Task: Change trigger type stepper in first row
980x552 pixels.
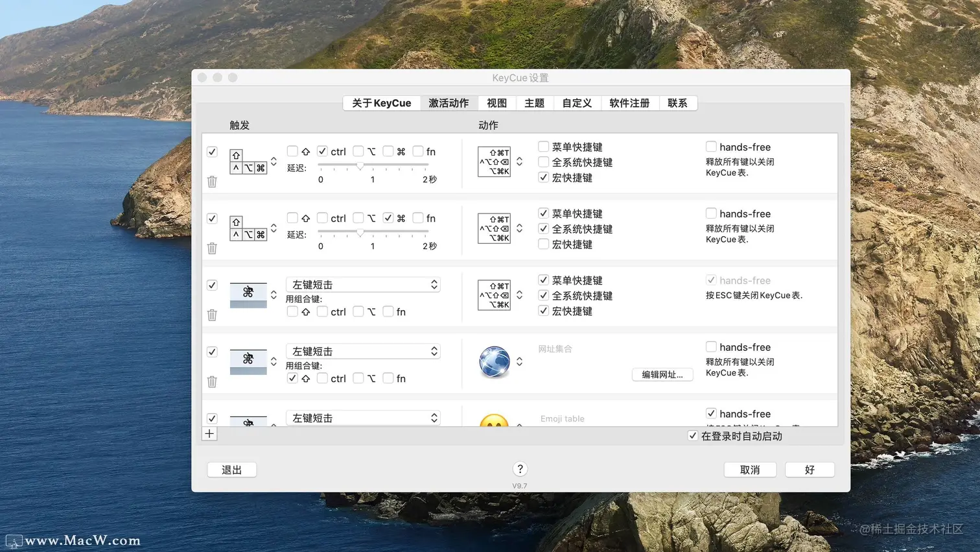Action: (x=274, y=162)
